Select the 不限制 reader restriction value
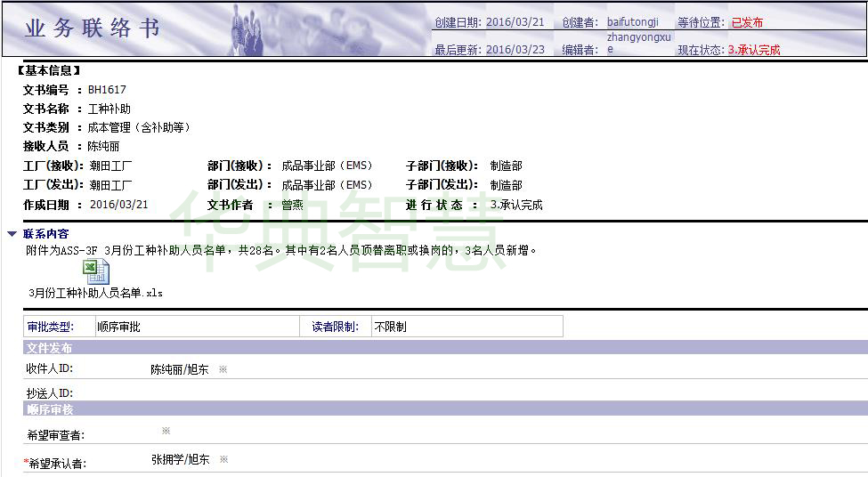The height and width of the screenshot is (477, 868). pyautogui.click(x=390, y=327)
